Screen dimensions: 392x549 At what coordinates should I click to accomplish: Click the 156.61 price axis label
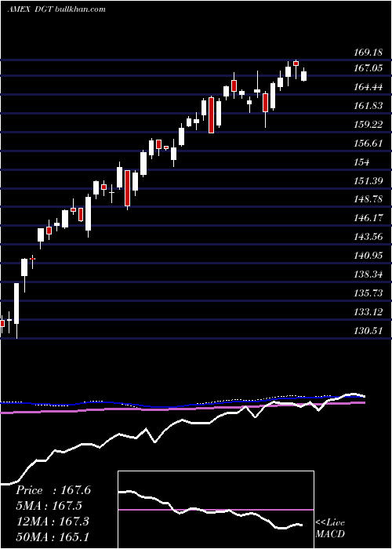(x=368, y=144)
